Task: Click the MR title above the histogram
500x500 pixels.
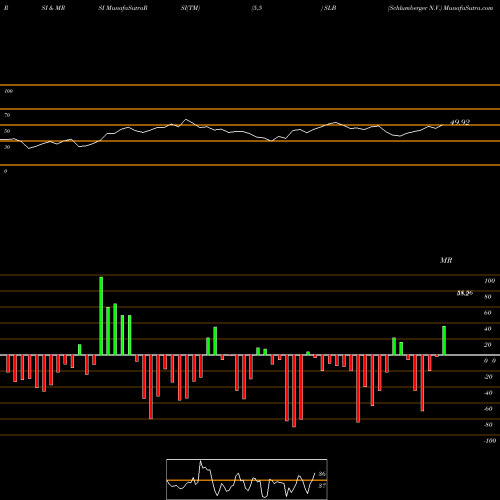Action: pos(446,260)
